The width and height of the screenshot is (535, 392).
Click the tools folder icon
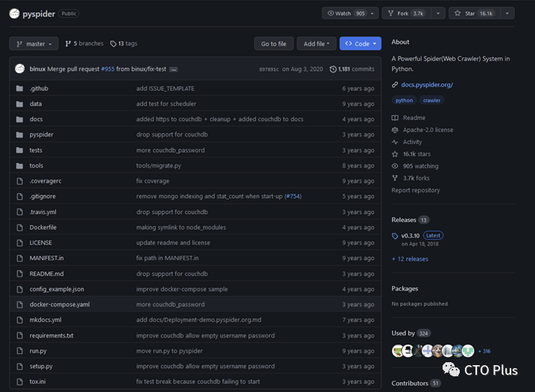[19, 165]
